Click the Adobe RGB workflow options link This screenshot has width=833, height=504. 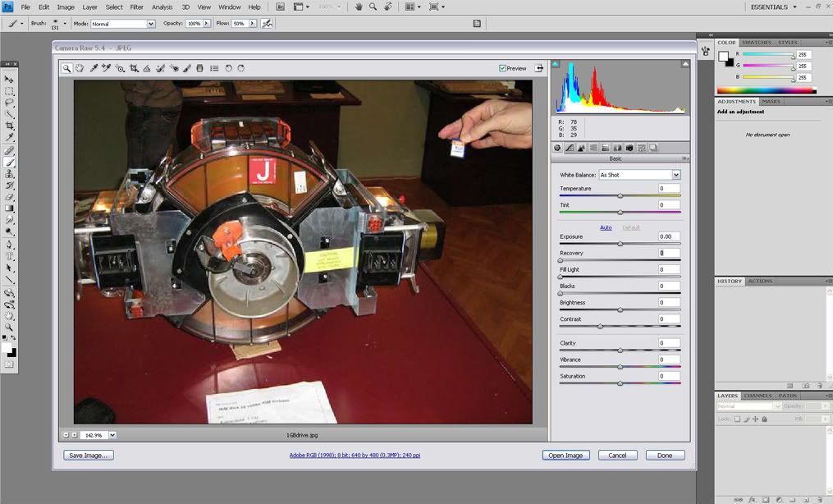355,455
